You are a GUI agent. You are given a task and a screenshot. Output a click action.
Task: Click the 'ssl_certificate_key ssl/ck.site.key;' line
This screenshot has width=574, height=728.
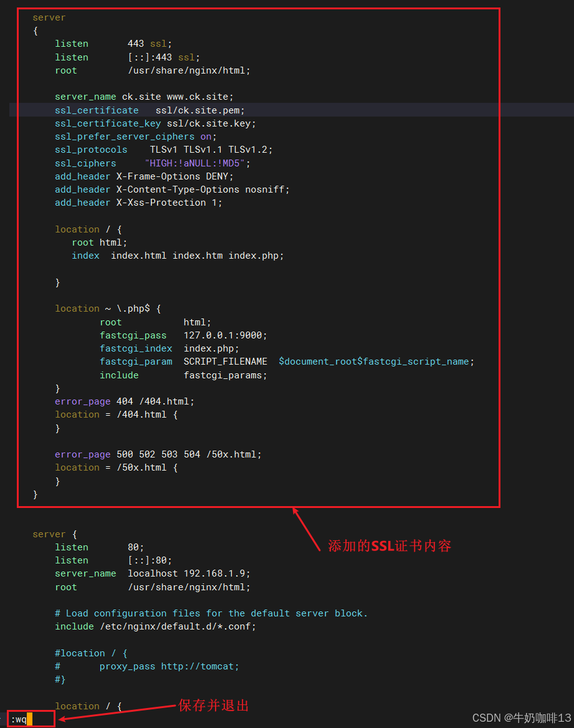(155, 123)
